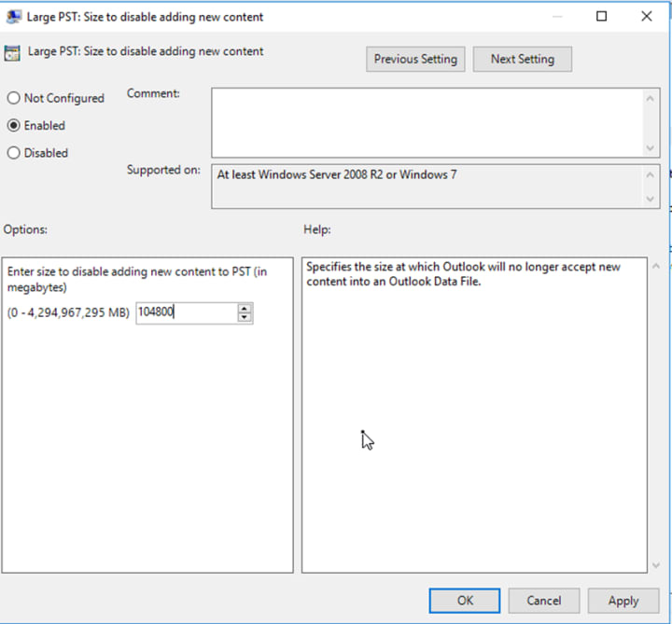Click the 'Supported on:' label
This screenshot has width=672, height=624.
163,170
